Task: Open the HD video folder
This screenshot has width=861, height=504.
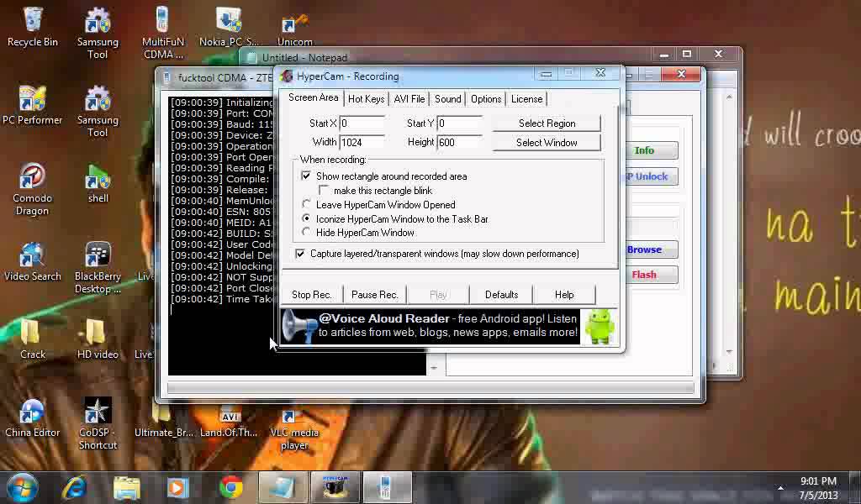Action: coord(98,339)
